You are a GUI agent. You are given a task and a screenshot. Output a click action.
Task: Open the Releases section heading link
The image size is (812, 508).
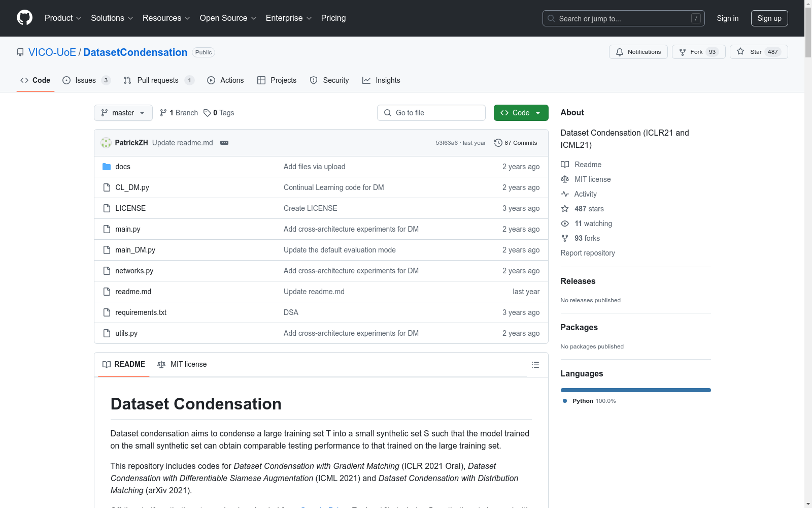(578, 281)
